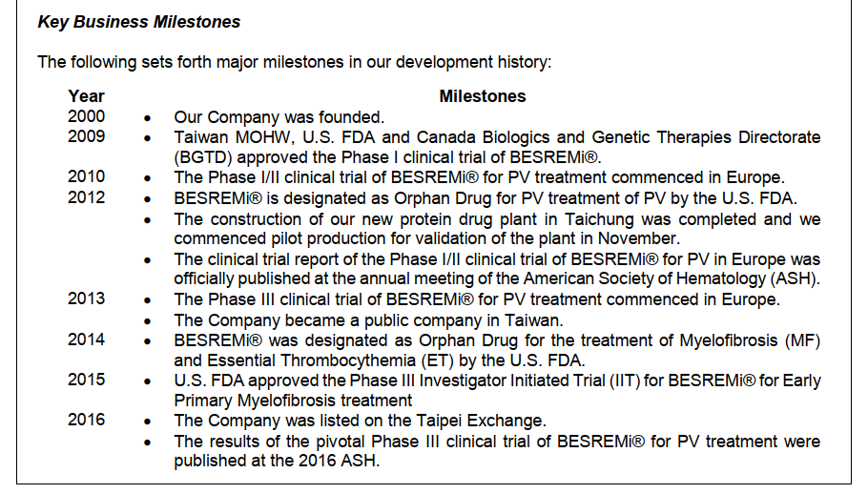Click the year 2012 label

click(86, 197)
